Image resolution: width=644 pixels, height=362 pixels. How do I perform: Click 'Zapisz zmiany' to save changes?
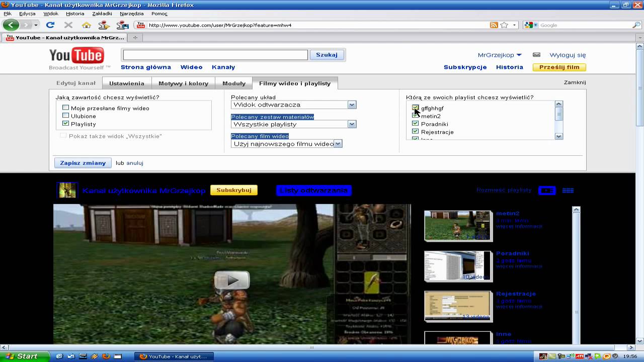click(83, 163)
